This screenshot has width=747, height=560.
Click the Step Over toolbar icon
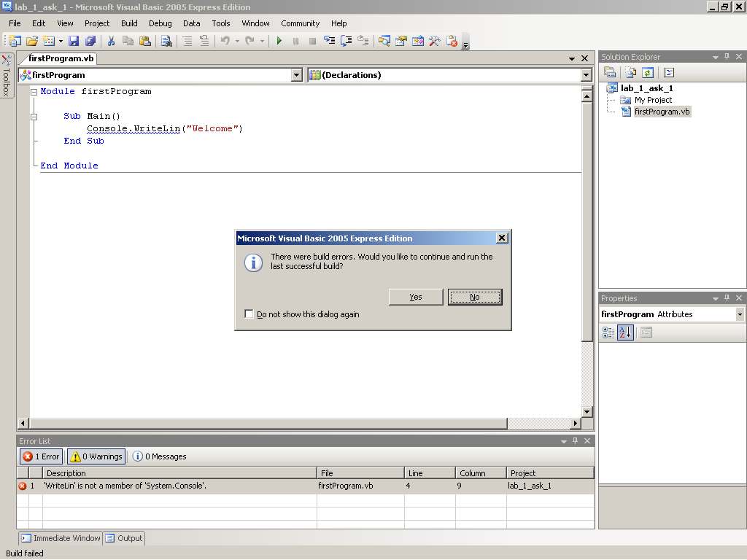coord(347,41)
